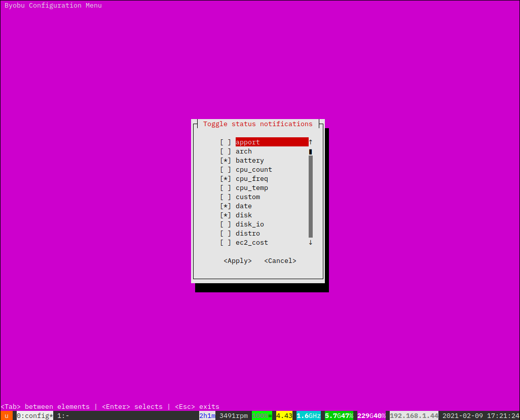Image resolution: width=520 pixels, height=420 pixels.
Task: Click the scroll down arrow in list
Action: point(310,243)
